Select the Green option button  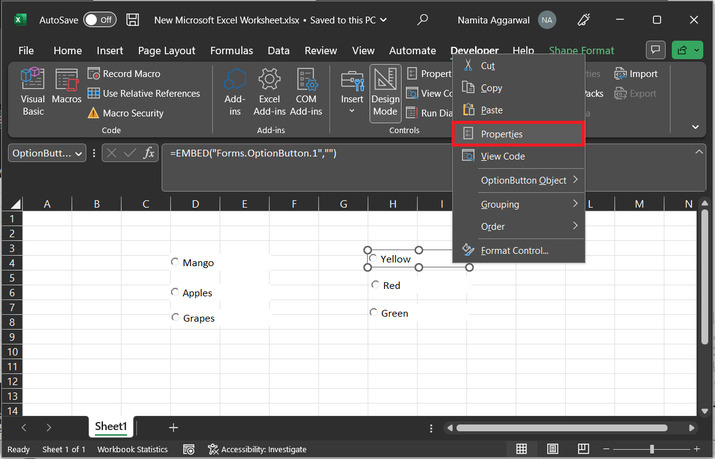(x=375, y=313)
